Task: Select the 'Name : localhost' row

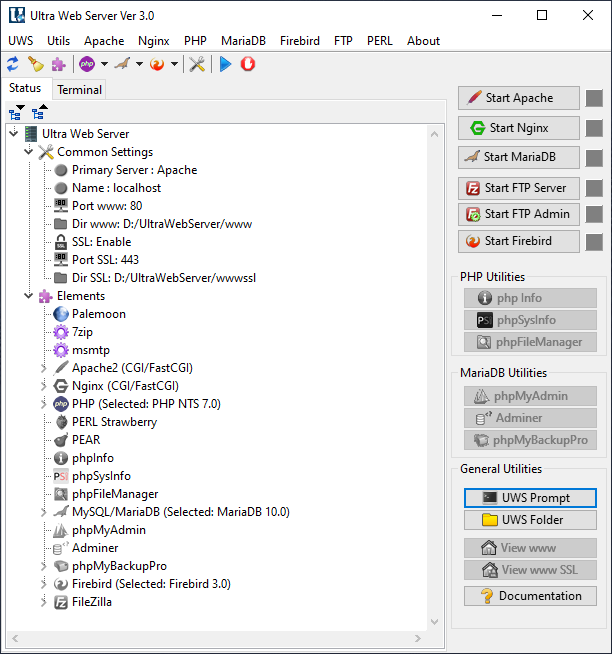Action: 116,188
